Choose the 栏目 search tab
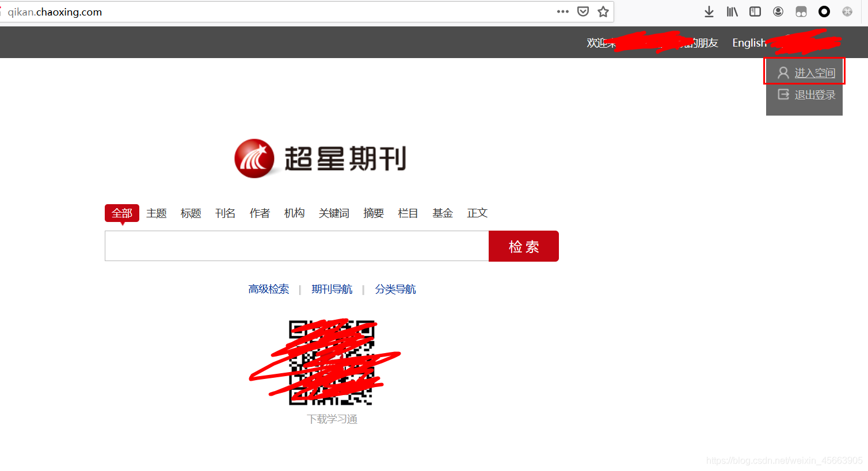868x471 pixels. pos(409,213)
